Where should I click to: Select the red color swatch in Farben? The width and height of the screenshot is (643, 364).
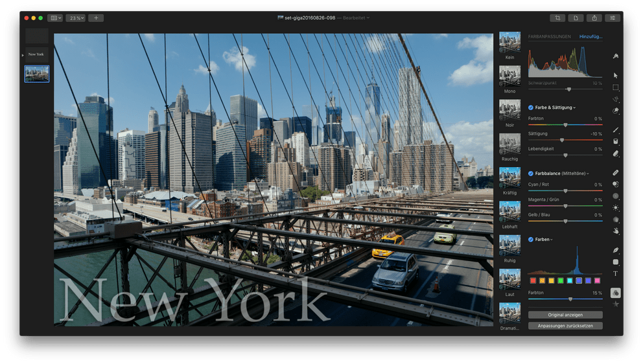click(x=533, y=281)
